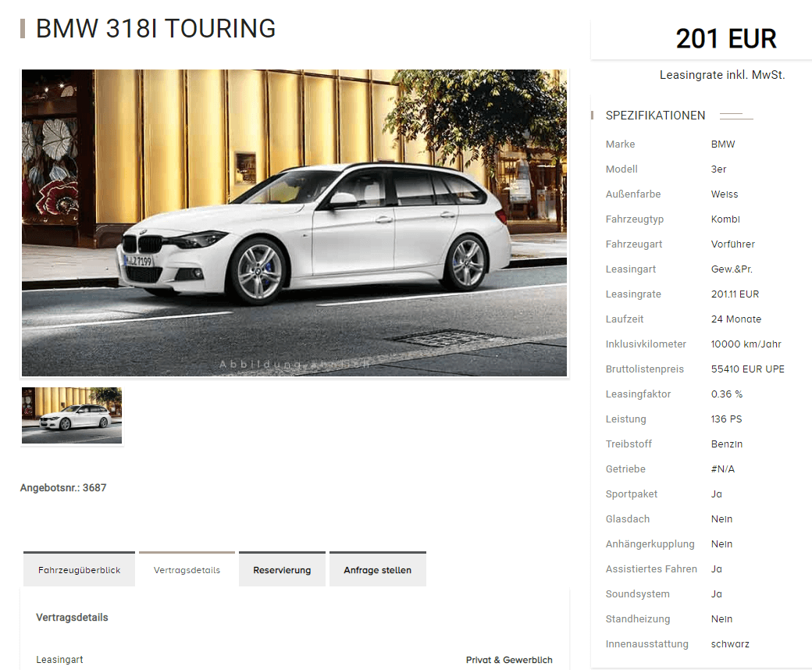Click the BMW 318I TOURING heading
Screen dimensions: 812x670
[x=155, y=28]
